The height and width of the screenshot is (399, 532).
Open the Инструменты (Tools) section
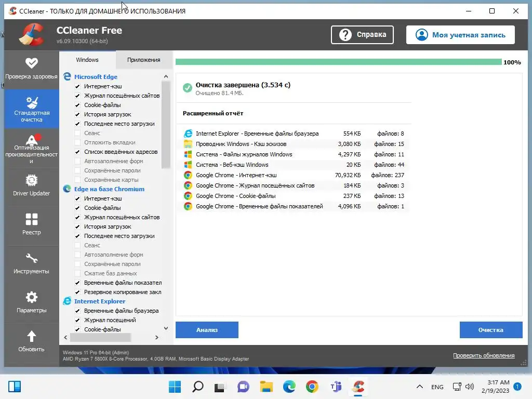31,263
